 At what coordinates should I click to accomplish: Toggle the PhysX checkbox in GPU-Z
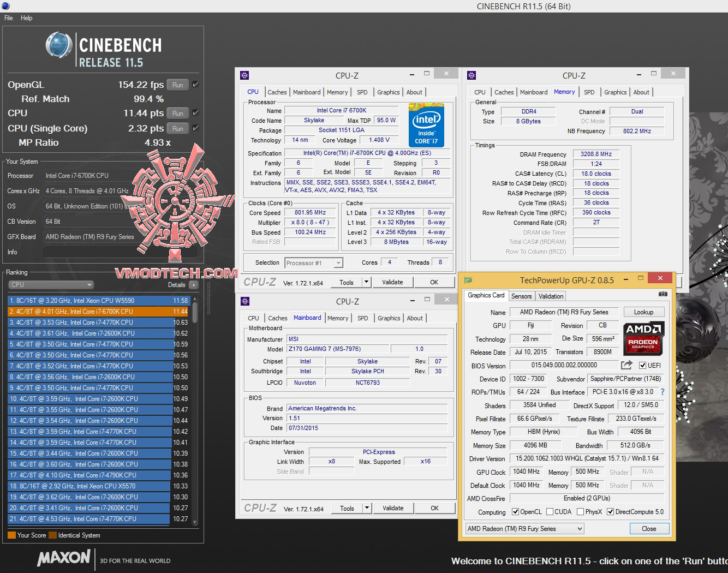(x=580, y=512)
